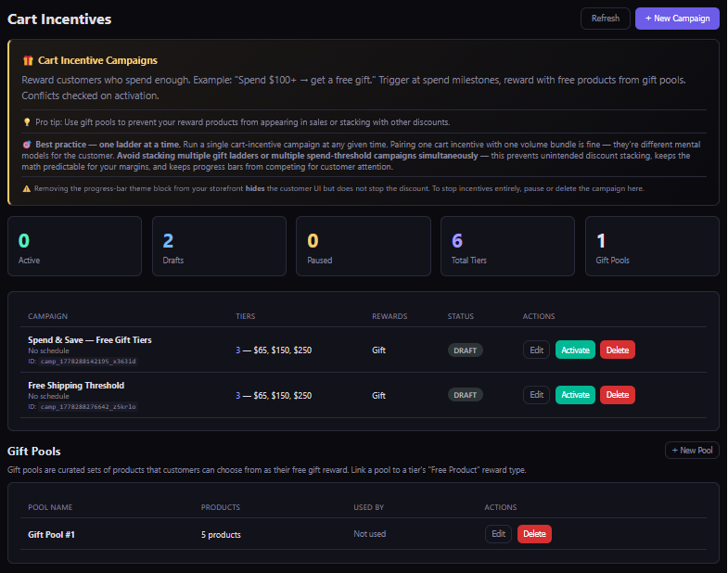This screenshot has width=728, height=573.
Task: Open the Drafts stat card
Action: click(x=219, y=246)
